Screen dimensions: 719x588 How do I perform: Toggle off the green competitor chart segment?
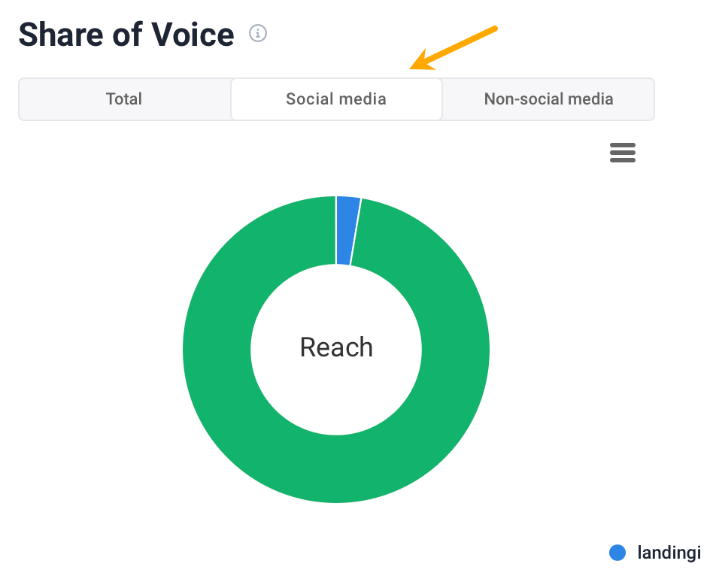point(336,466)
